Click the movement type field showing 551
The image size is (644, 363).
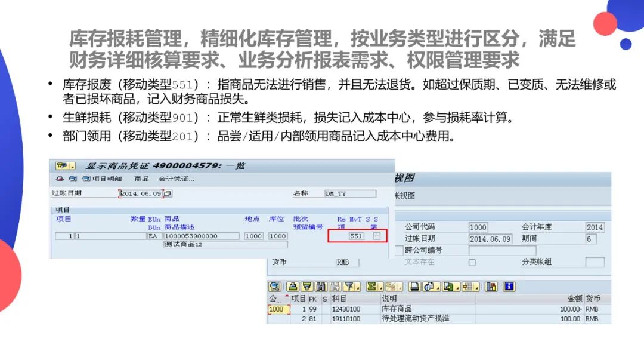click(x=355, y=236)
